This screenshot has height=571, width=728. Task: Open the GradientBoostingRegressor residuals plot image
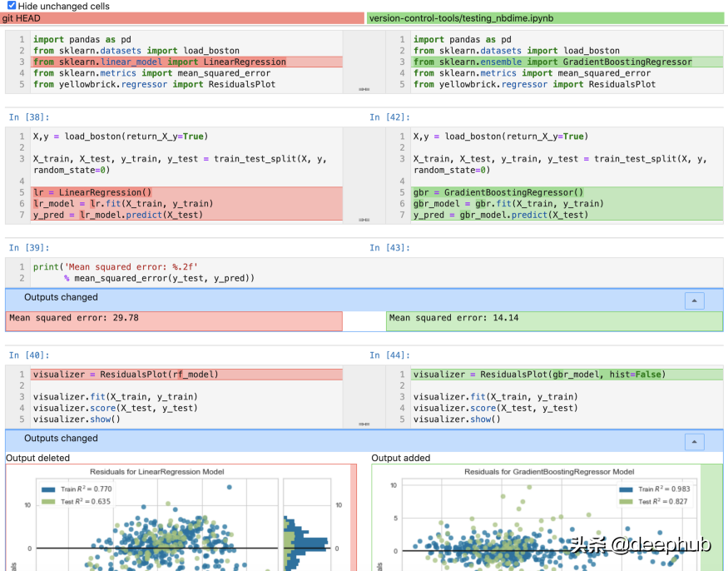click(537, 518)
